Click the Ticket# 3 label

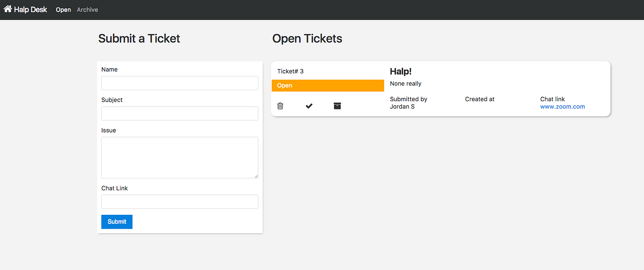pyautogui.click(x=290, y=71)
